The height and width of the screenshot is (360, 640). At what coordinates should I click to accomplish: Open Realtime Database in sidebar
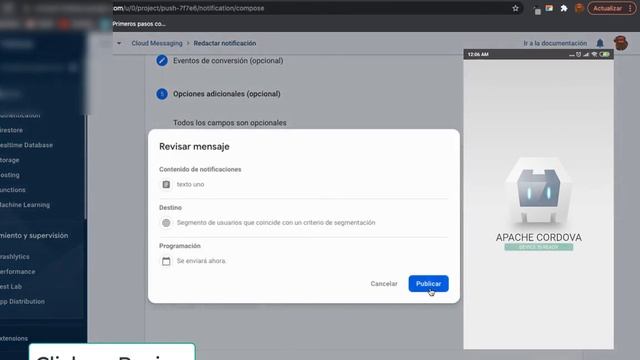coord(26,145)
